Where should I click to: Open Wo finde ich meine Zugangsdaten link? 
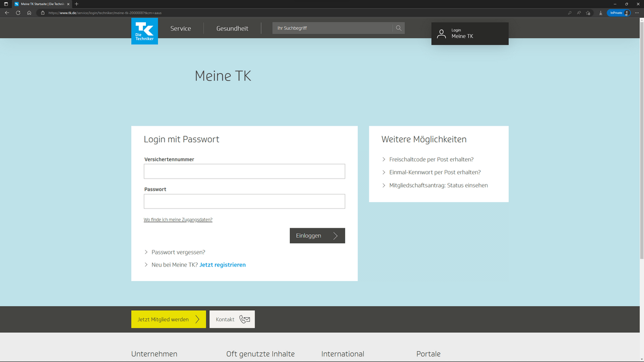[178, 220]
